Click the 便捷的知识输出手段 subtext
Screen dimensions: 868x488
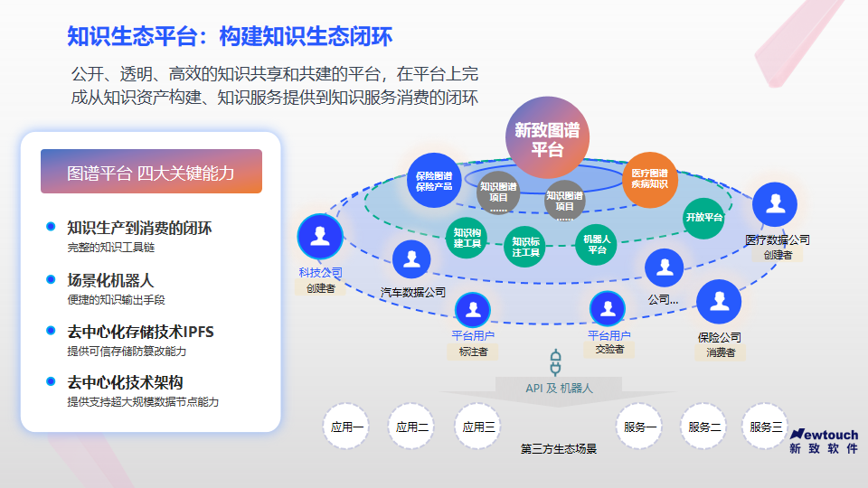[x=117, y=300]
